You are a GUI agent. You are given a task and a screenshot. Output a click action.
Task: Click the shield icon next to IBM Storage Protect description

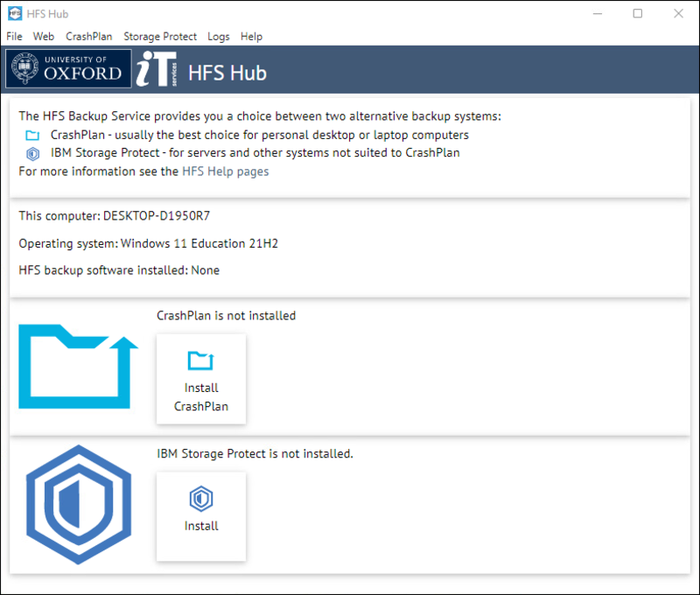tap(32, 154)
